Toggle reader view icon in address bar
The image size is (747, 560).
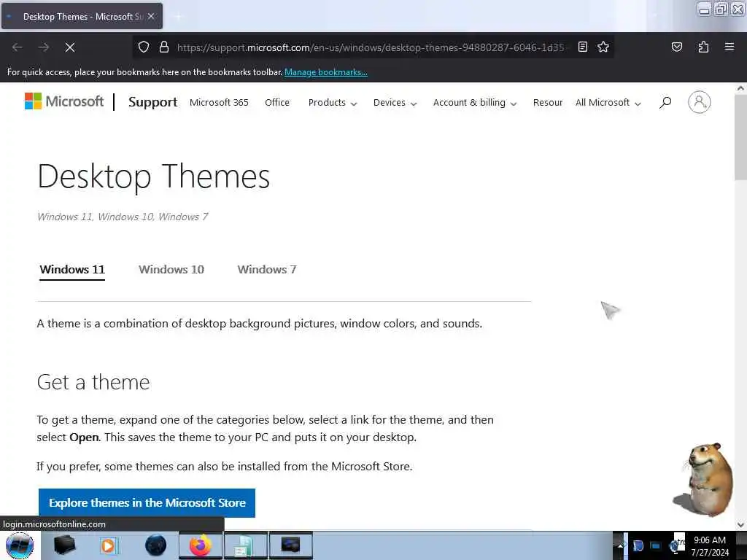click(582, 47)
